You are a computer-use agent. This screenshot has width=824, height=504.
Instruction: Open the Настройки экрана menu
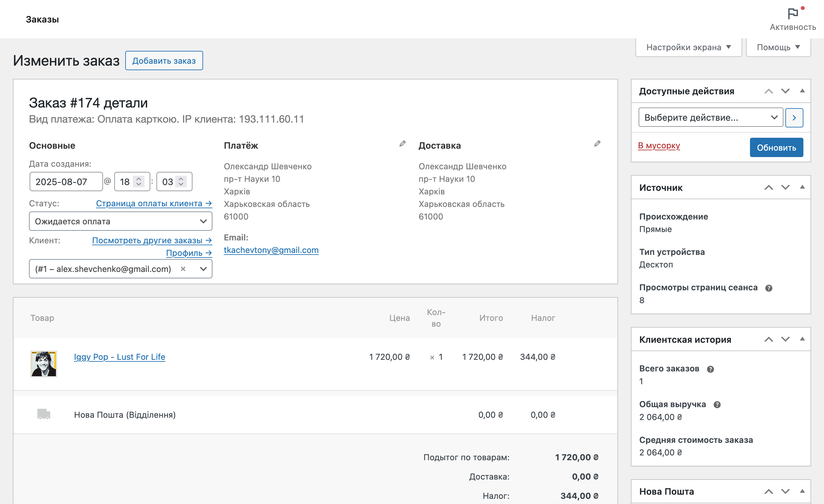click(x=688, y=47)
